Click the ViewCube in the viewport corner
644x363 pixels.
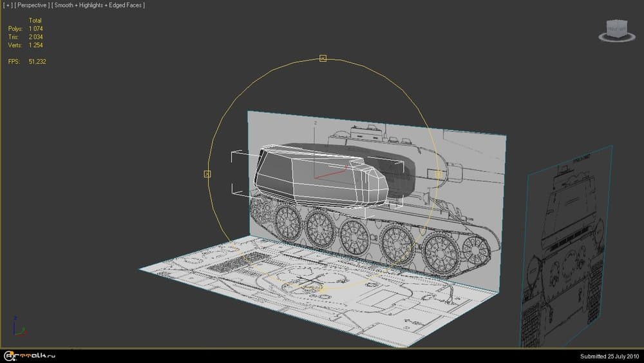coord(616,30)
